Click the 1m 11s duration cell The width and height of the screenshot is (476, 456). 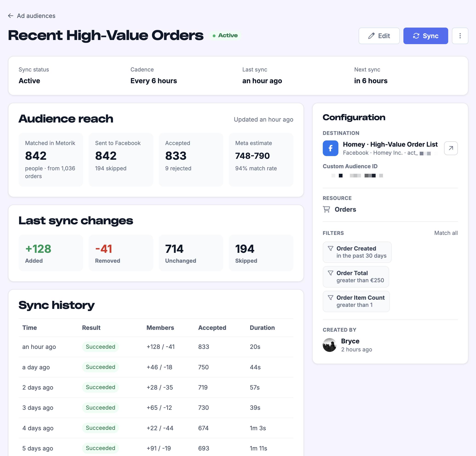tap(258, 448)
